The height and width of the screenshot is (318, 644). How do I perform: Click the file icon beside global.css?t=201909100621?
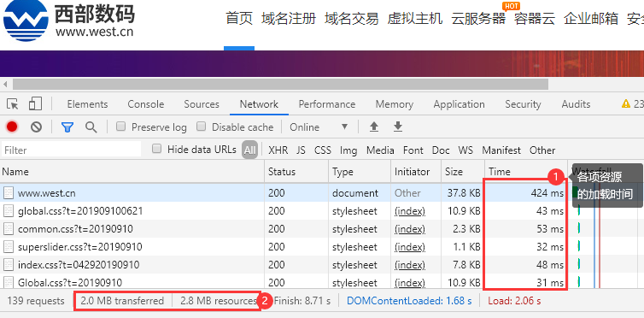point(9,211)
